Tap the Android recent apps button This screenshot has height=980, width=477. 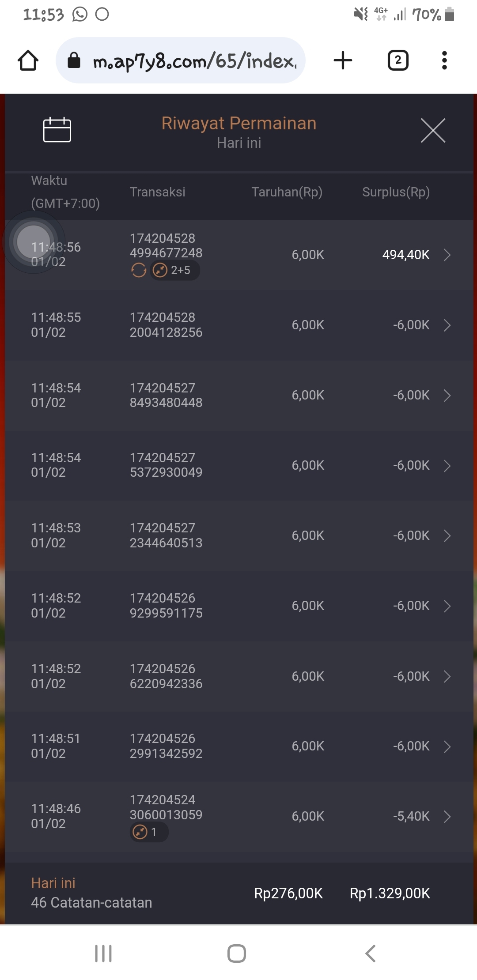(103, 954)
